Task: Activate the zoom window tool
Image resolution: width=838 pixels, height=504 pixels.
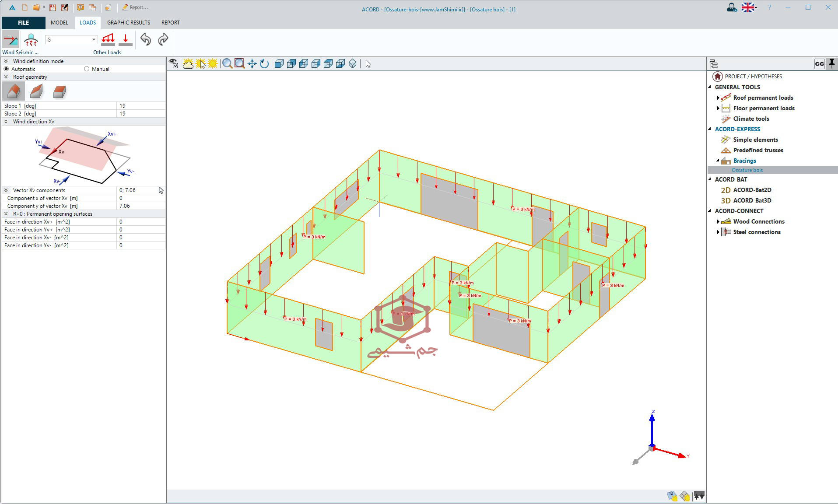Action: point(239,64)
